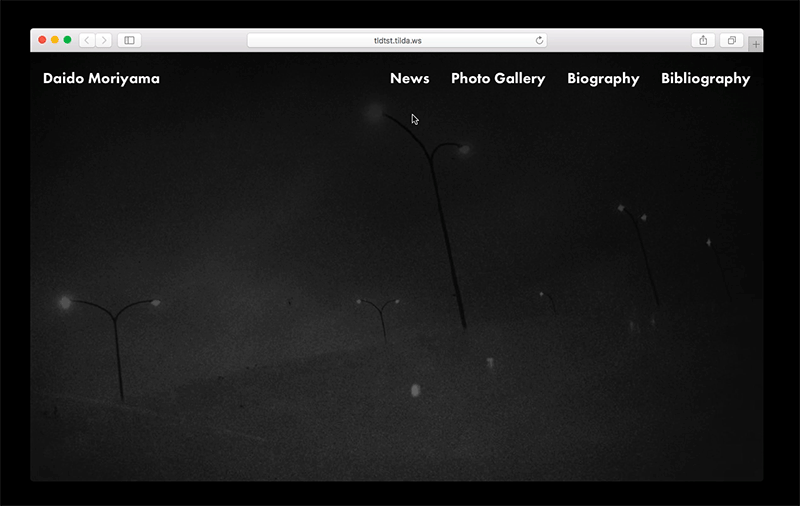Open the Bibliography menu item
This screenshot has height=506, width=800.
(706, 79)
